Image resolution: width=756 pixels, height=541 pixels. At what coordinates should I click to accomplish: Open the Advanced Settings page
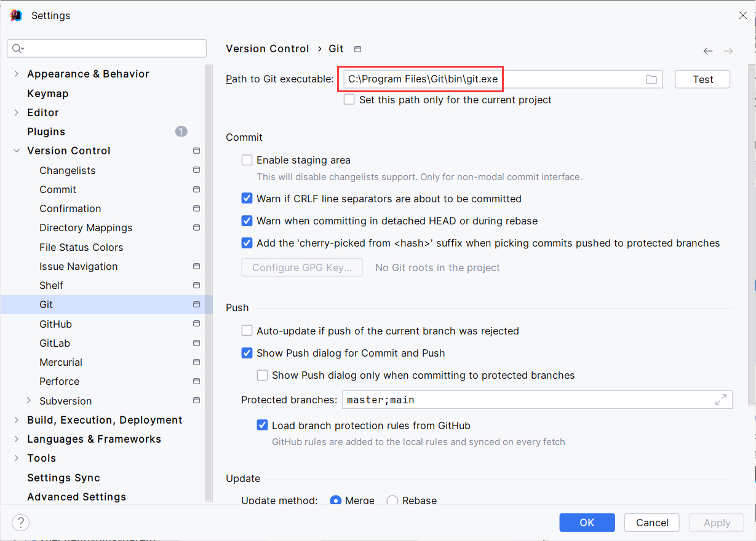(76, 497)
